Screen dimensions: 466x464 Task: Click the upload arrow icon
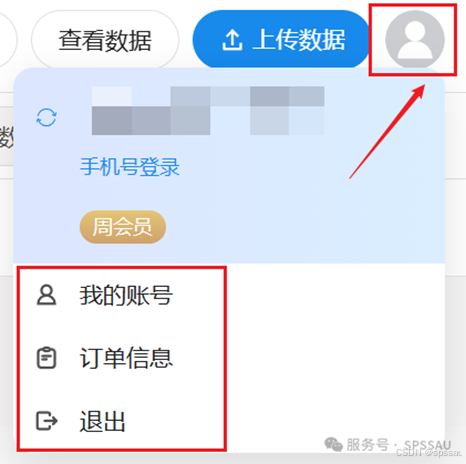pos(232,40)
